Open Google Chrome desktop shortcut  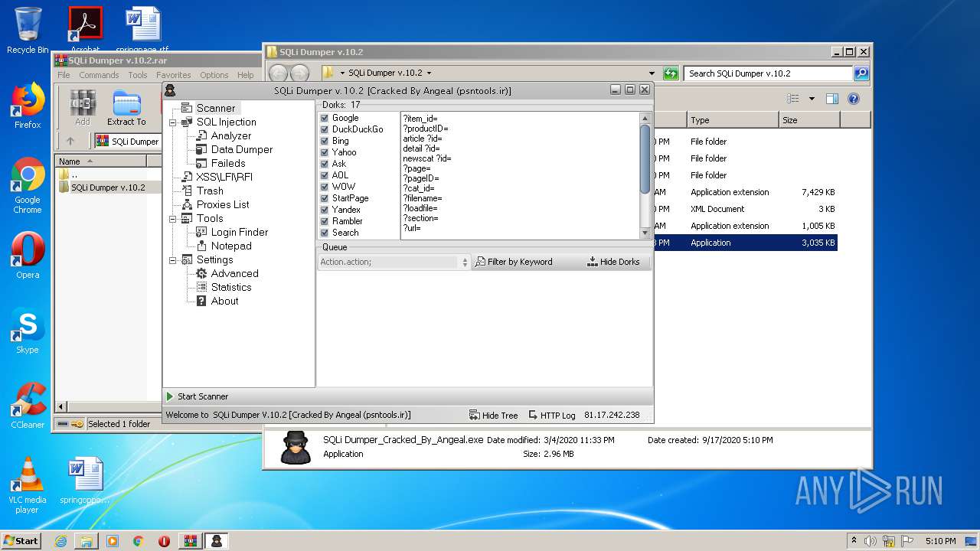[x=28, y=186]
